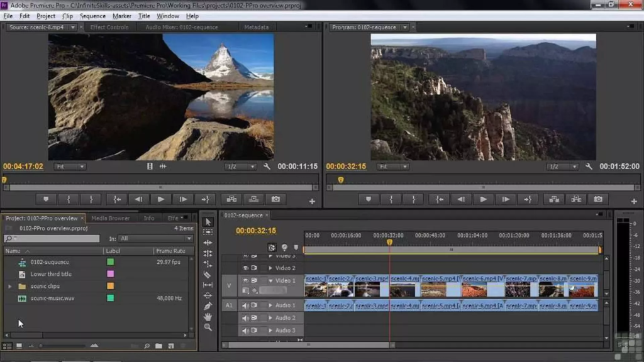Click the timeline playhead marker

coord(389,243)
